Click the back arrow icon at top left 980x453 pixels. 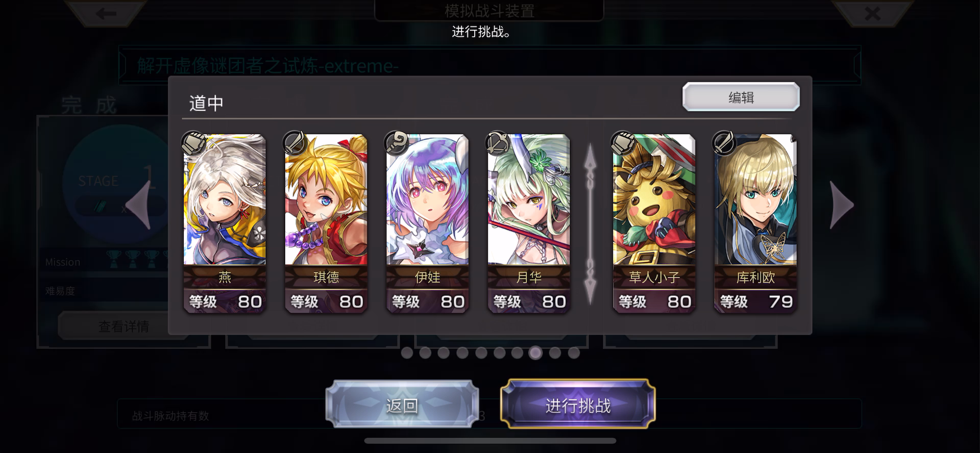106,13
